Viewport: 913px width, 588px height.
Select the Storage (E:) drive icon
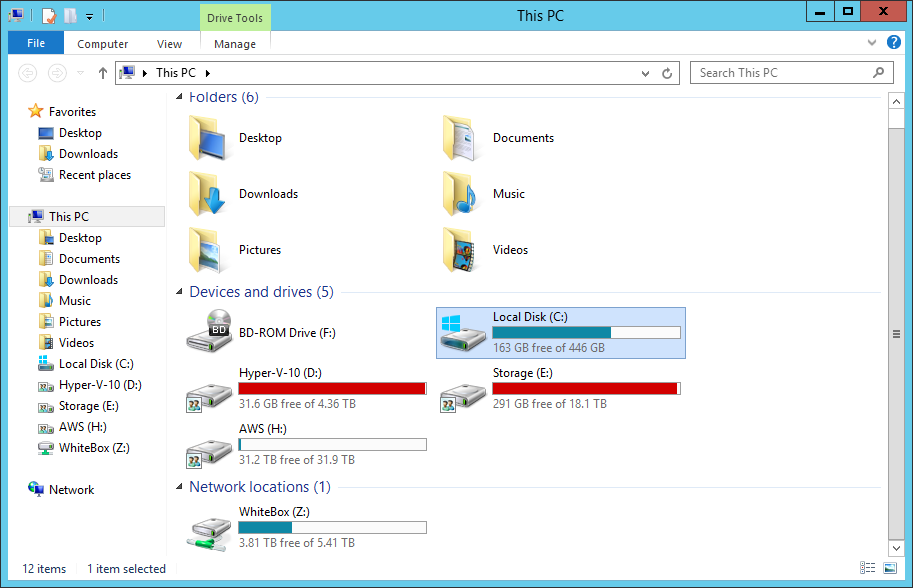click(463, 397)
